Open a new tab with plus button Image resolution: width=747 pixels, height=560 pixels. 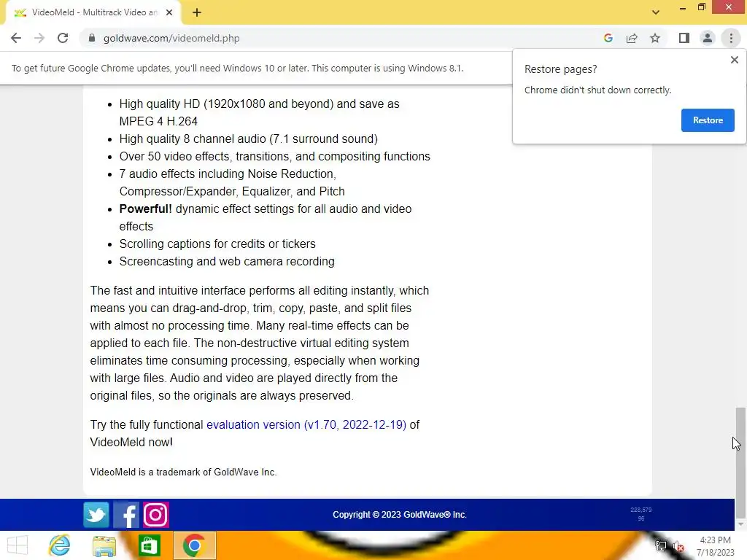point(197,13)
